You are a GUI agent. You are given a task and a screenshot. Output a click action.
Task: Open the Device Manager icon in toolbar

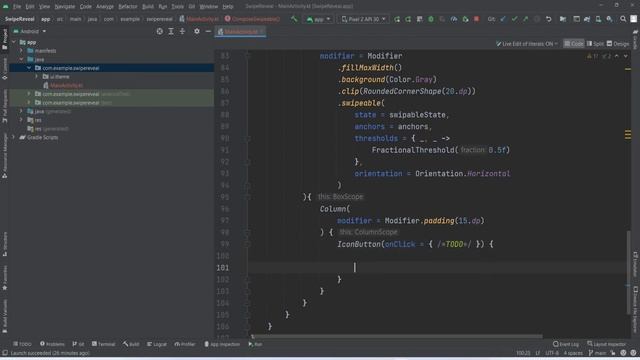click(x=598, y=19)
